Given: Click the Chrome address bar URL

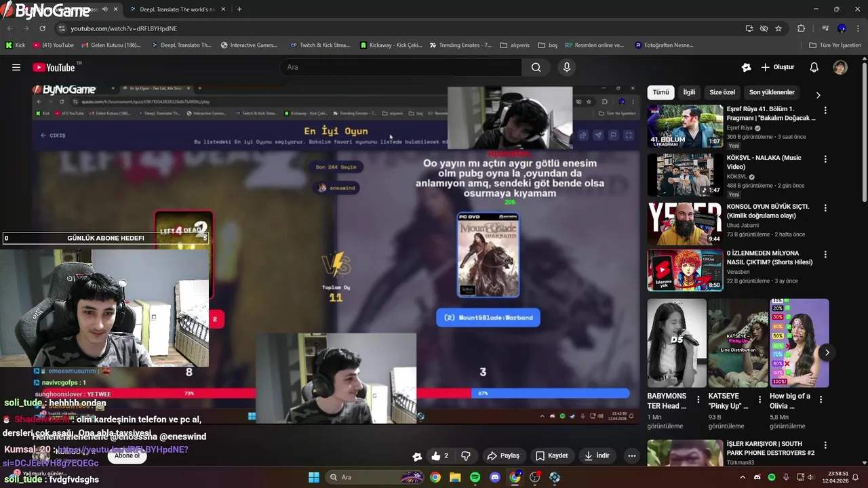Looking at the screenshot, I should 124,28.
